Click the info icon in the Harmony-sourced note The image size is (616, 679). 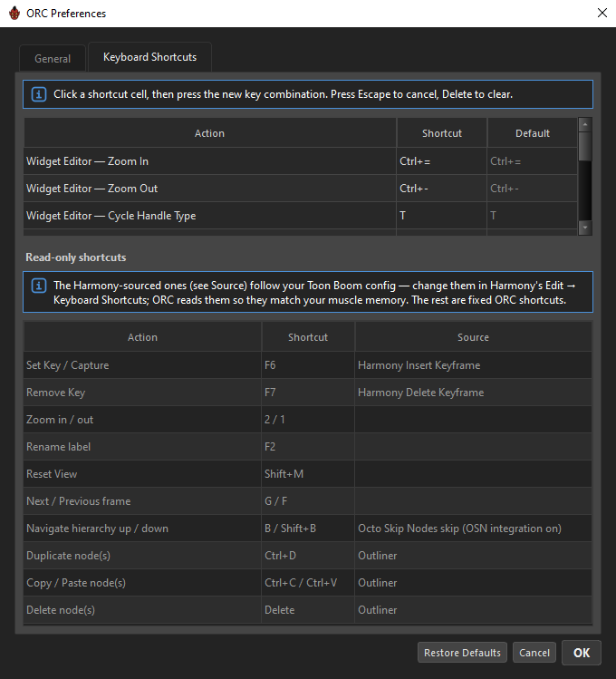point(38,286)
